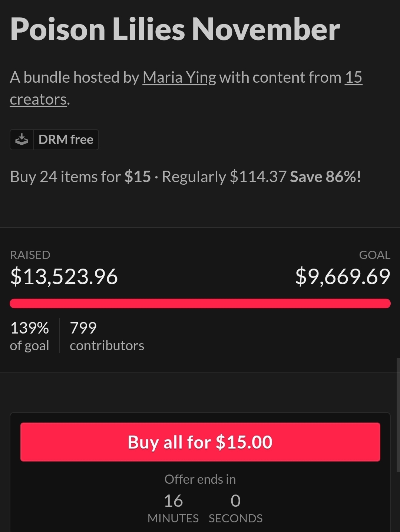The width and height of the screenshot is (400, 532).
Task: Click the DRM free label text
Action: click(x=66, y=139)
